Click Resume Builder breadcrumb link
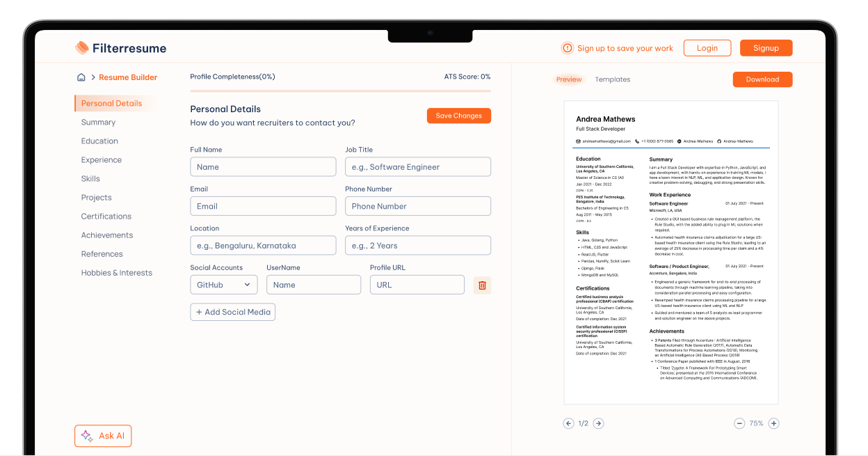 pos(128,77)
